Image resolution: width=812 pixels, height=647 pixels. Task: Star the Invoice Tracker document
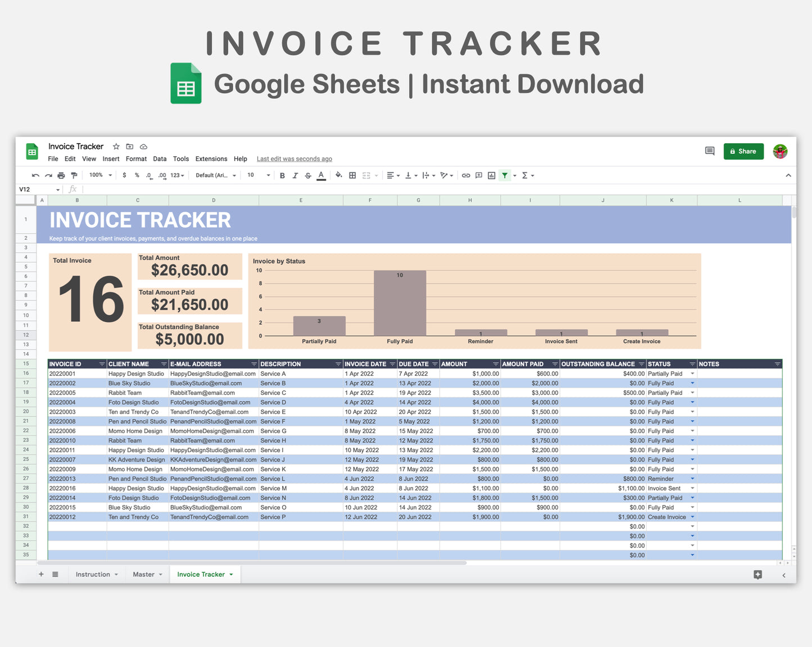pos(116,147)
